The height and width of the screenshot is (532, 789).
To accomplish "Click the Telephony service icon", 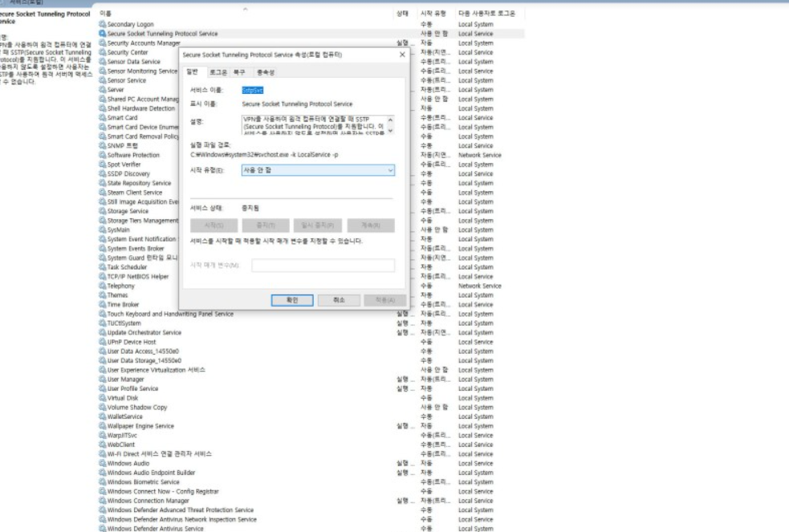I will click(x=103, y=286).
